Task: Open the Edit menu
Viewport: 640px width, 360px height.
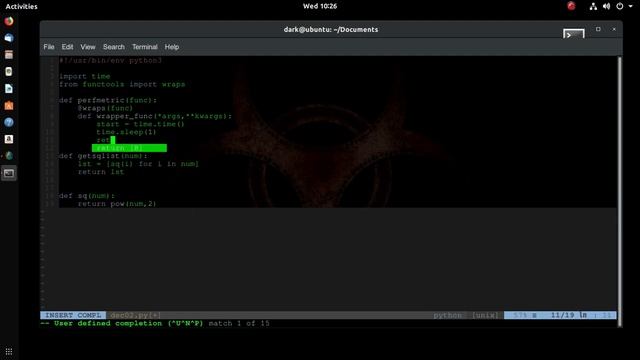Action: pyautogui.click(x=67, y=47)
